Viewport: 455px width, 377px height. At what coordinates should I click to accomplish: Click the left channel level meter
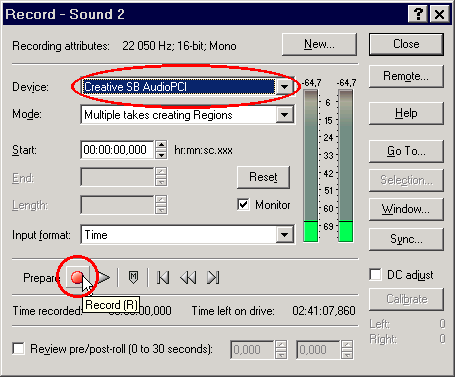click(x=311, y=165)
